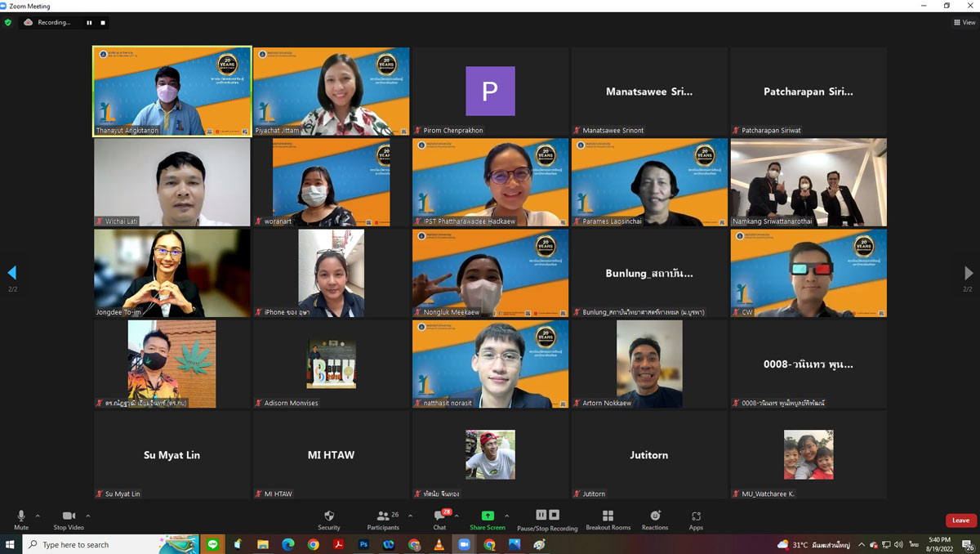Screen dimensions: 980x554
Task: Pause the recording in top bar
Action: click(90, 23)
